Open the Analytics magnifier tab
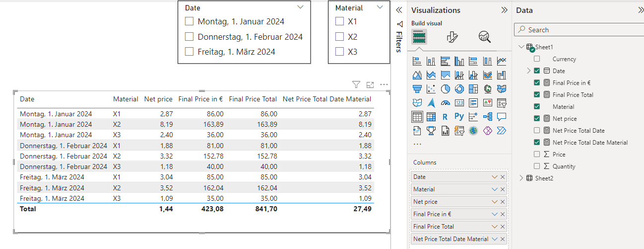This screenshot has height=249, width=644. coord(485,37)
